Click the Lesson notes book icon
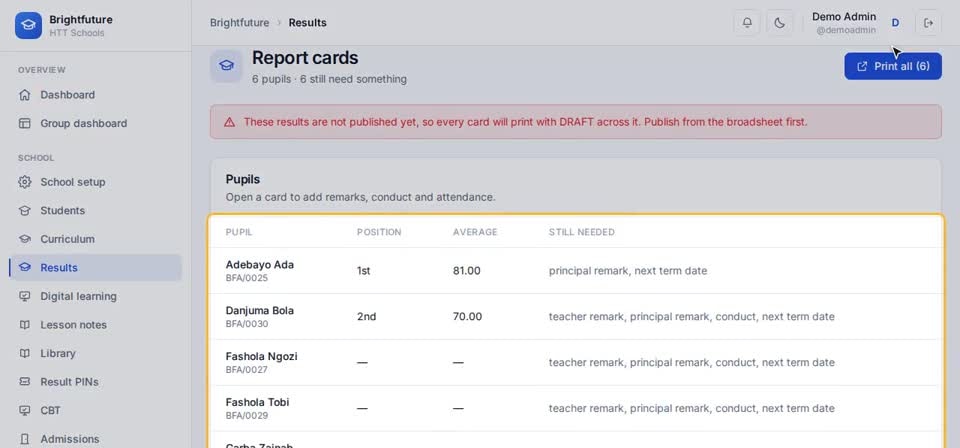The image size is (960, 448). click(24, 324)
